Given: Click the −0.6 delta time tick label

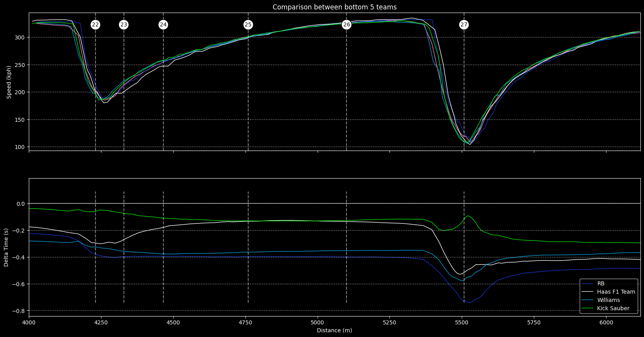Looking at the screenshot, I should [19, 284].
